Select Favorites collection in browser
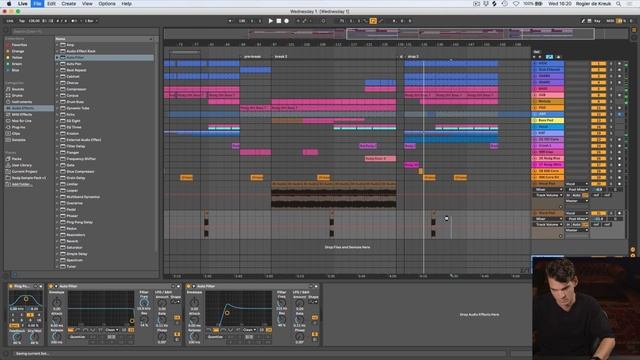 point(19,45)
